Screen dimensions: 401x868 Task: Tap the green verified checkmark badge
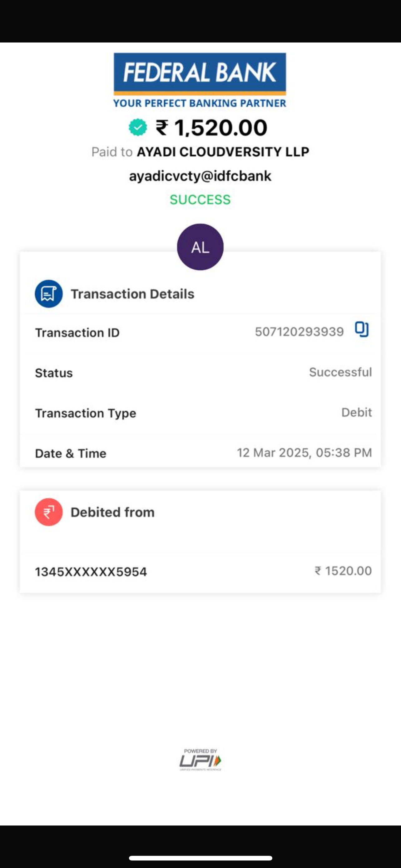(x=138, y=127)
